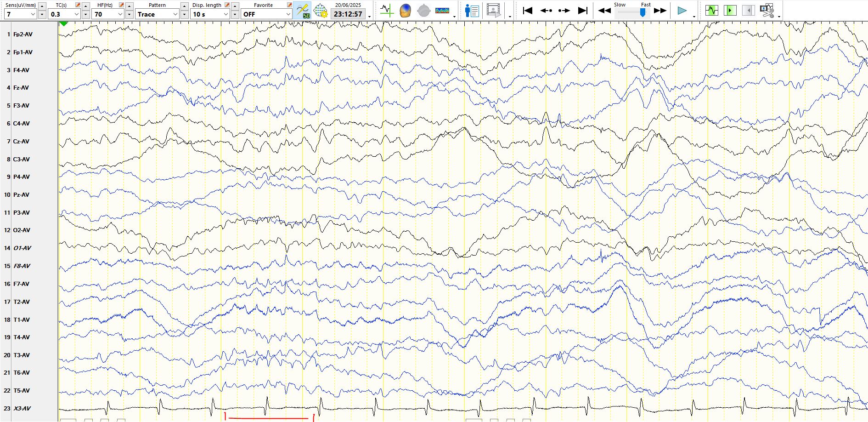Viewport: 868px width, 422px height.
Task: Decrease sensitivity with the down stepper
Action: click(x=42, y=14)
